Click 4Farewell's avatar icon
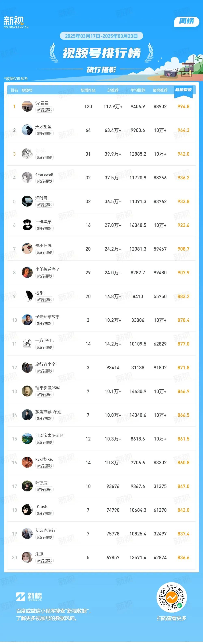Screen dimensions: 203x644 point(27,178)
